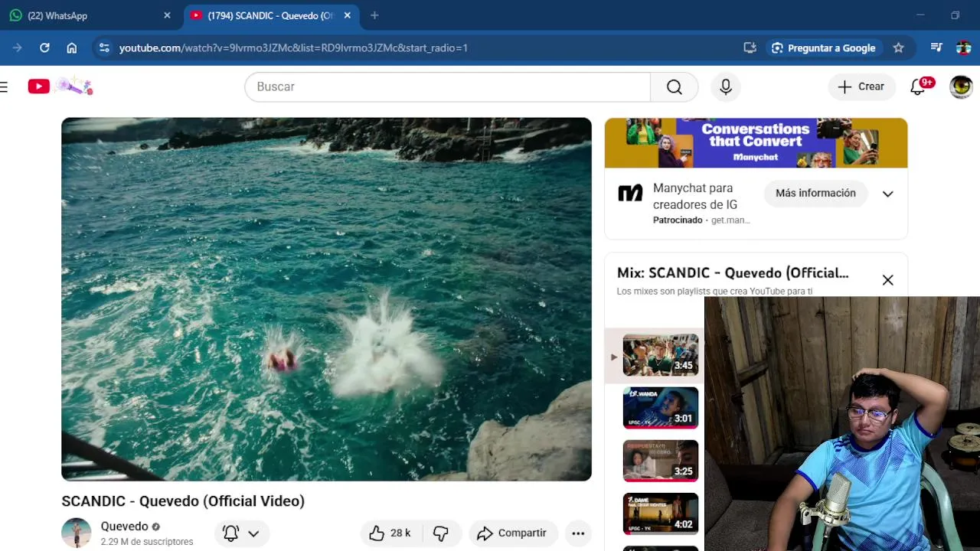Click the youtube.com address bar URL
Screen dimensions: 980x551
click(x=293, y=47)
